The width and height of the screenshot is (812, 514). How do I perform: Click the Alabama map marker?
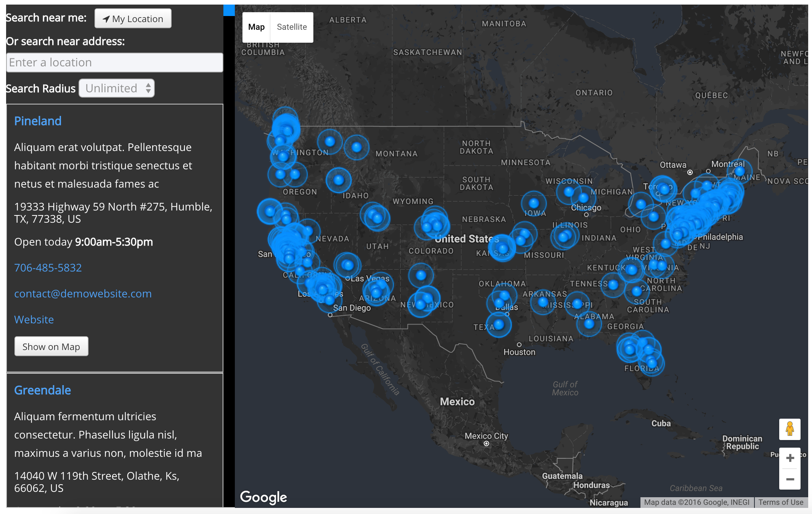[589, 324]
